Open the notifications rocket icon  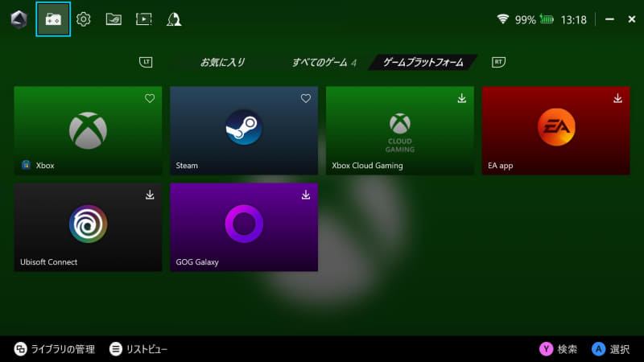174,19
